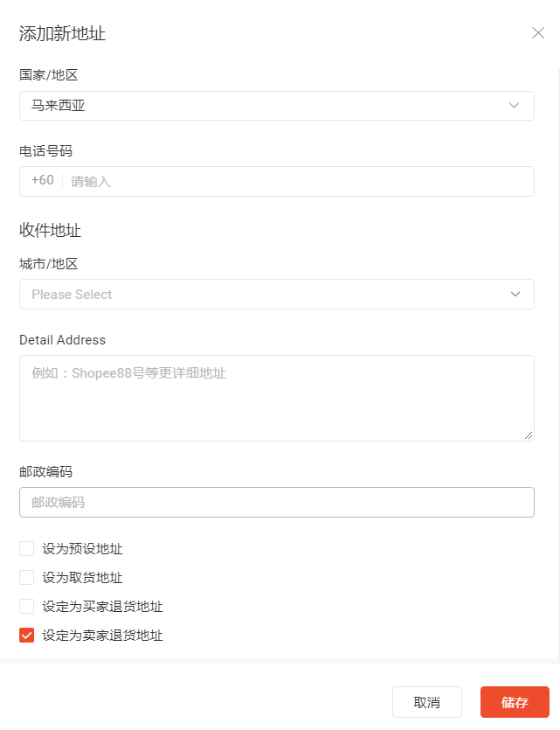Click the 邮政编码 postal code field

(276, 502)
